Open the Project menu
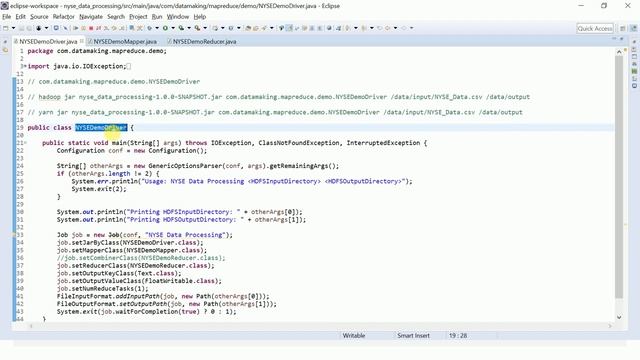Image resolution: width=640 pixels, height=360 pixels. pyautogui.click(x=138, y=17)
